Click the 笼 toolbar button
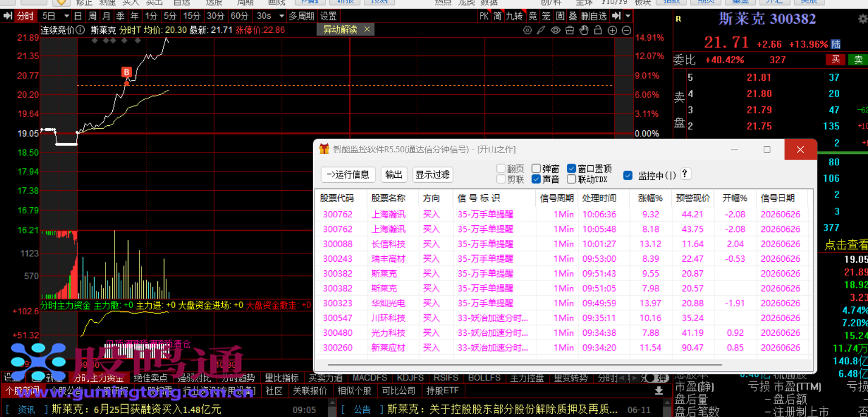This screenshot has height=417, width=868. [x=546, y=16]
